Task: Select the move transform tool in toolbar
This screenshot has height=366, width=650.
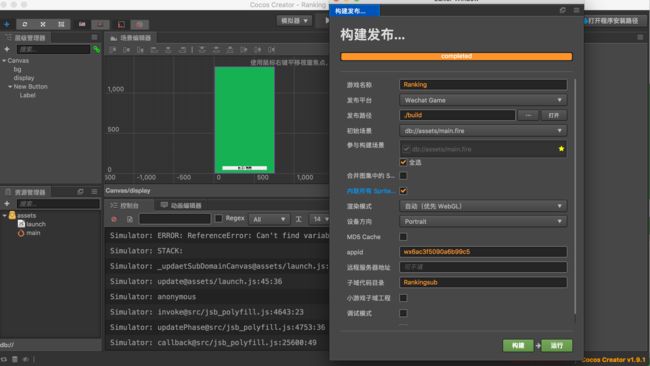Action: (x=7, y=24)
